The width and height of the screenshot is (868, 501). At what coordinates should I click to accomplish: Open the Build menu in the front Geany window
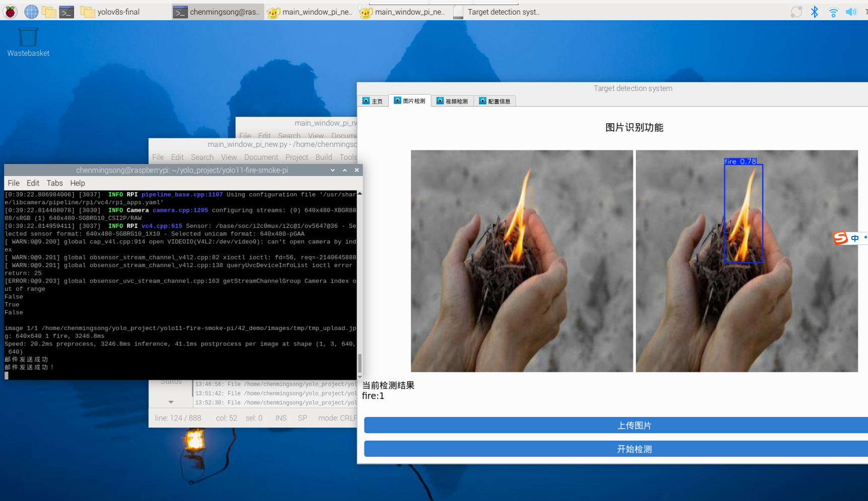click(x=324, y=157)
